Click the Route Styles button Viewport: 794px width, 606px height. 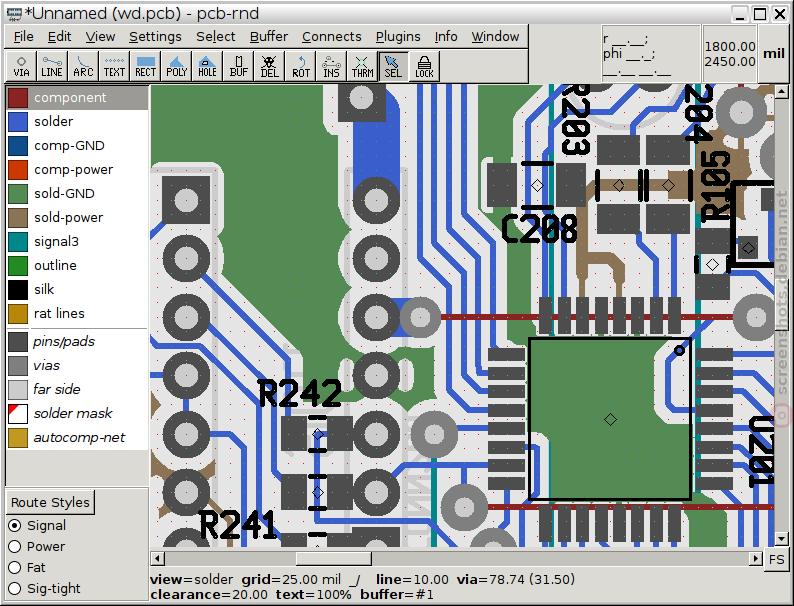(x=50, y=502)
